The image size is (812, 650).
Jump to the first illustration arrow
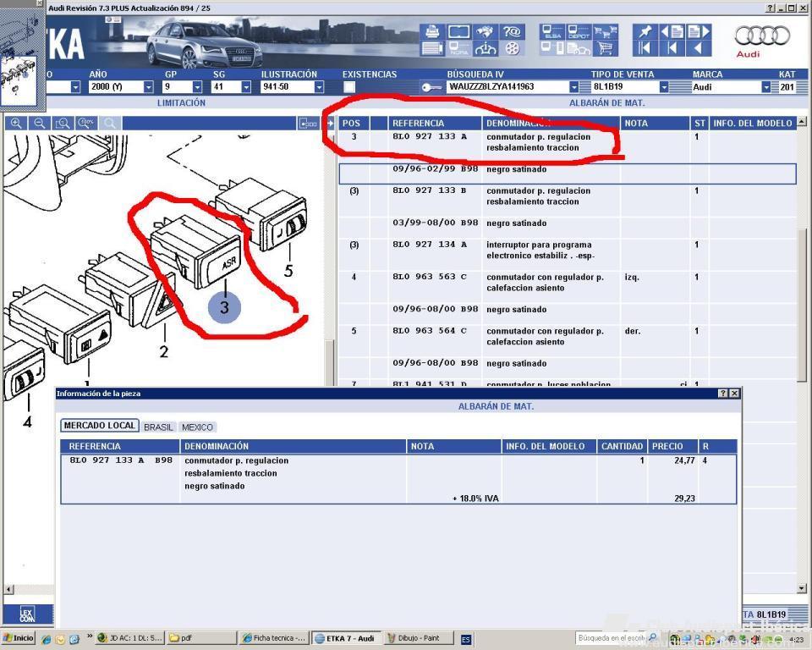(645, 49)
